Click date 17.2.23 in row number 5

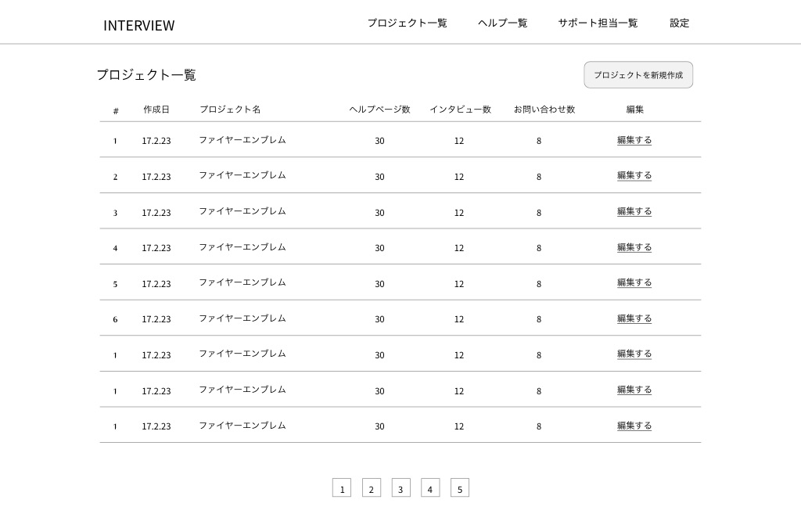156,284
